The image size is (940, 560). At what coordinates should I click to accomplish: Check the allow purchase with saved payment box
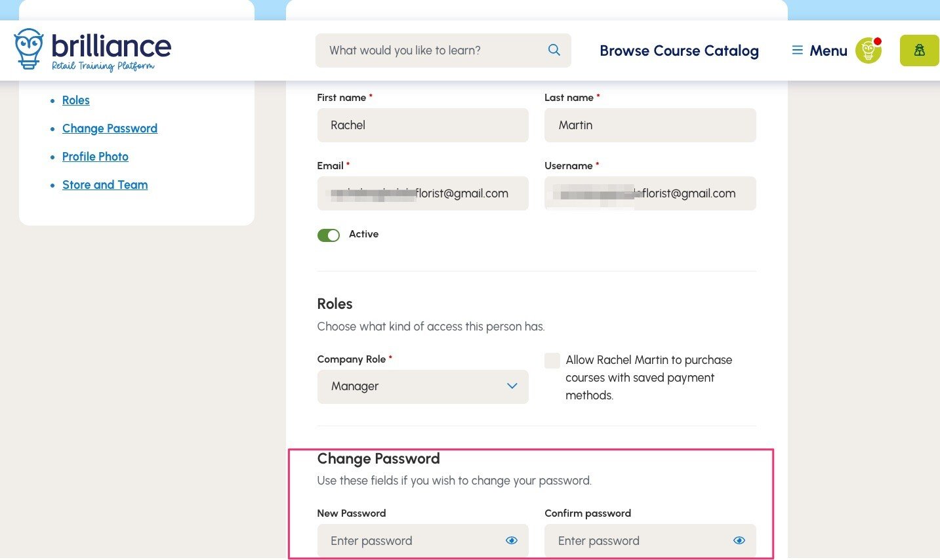point(552,360)
